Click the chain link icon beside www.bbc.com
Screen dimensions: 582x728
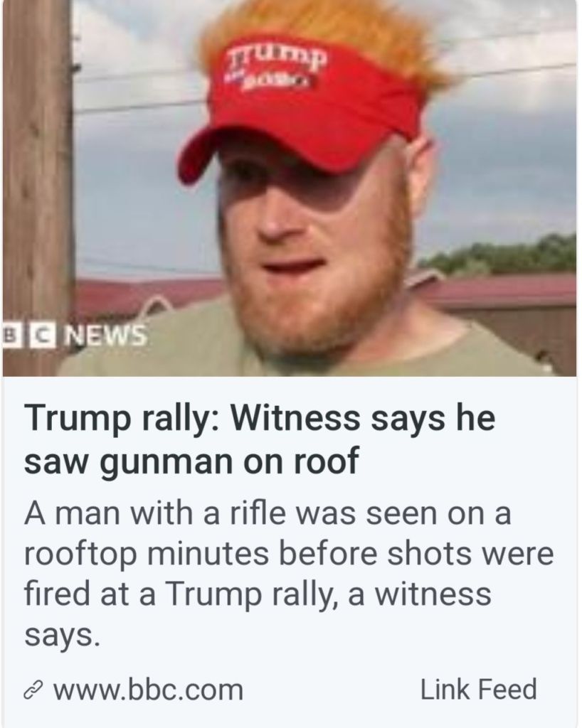(x=34, y=691)
